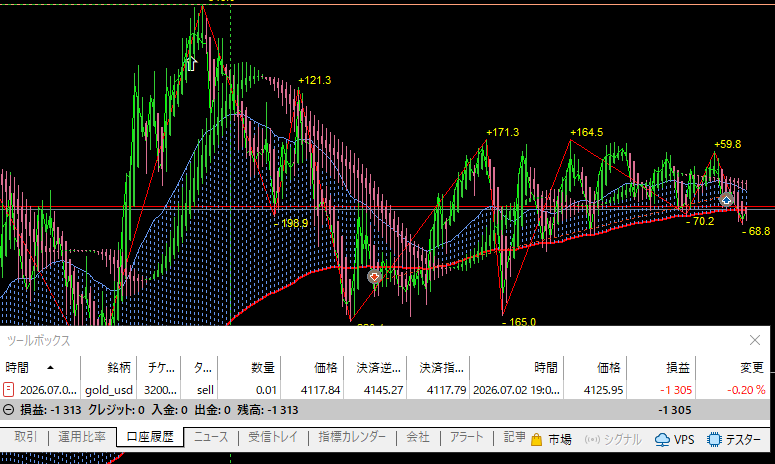
Task: Click the -1 305 profit cell in the gold_usd row
Action: 676,390
